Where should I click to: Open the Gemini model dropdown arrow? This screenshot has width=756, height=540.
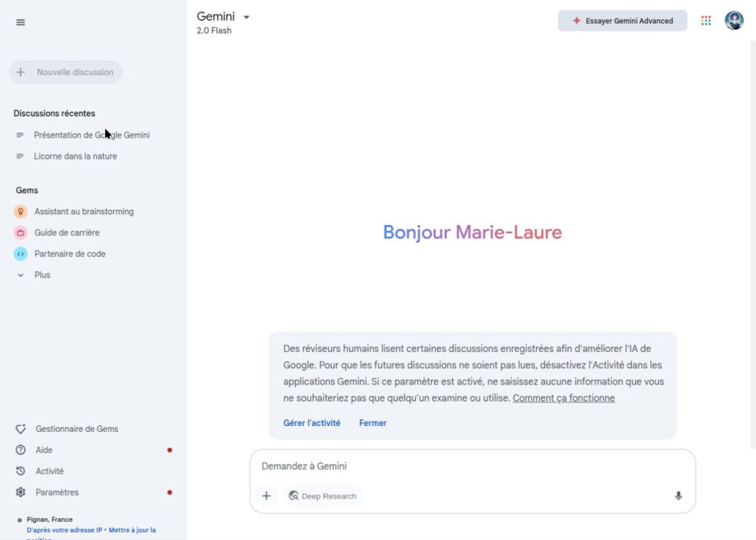(x=246, y=17)
